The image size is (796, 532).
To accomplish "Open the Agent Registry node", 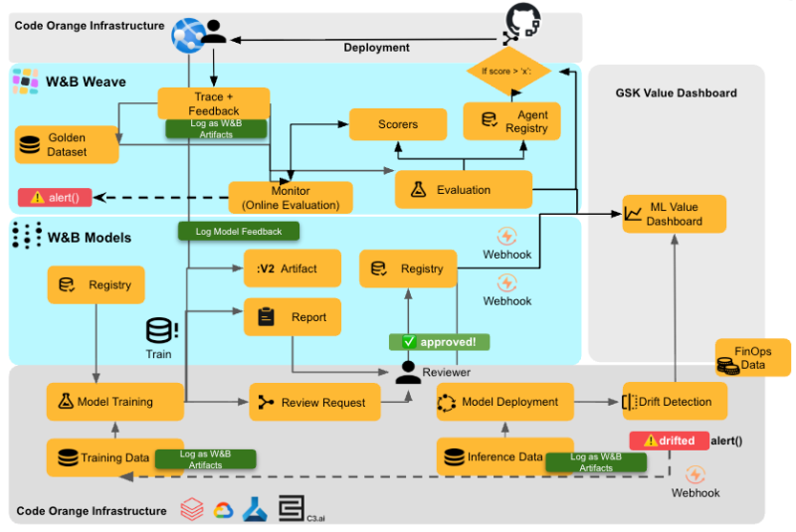I will coord(511,121).
